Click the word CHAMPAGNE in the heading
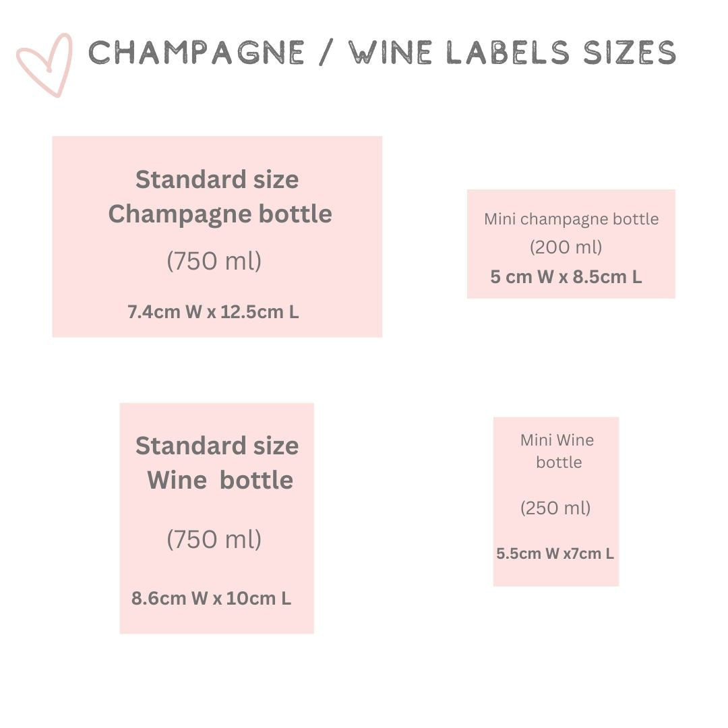Image resolution: width=728 pixels, height=728 pixels. [x=196, y=53]
